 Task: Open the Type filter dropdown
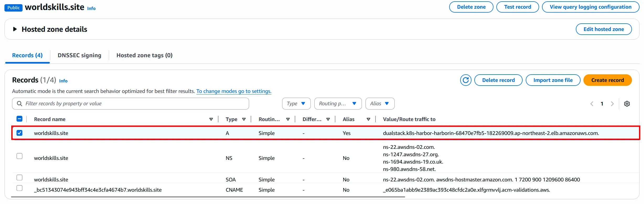pyautogui.click(x=296, y=104)
